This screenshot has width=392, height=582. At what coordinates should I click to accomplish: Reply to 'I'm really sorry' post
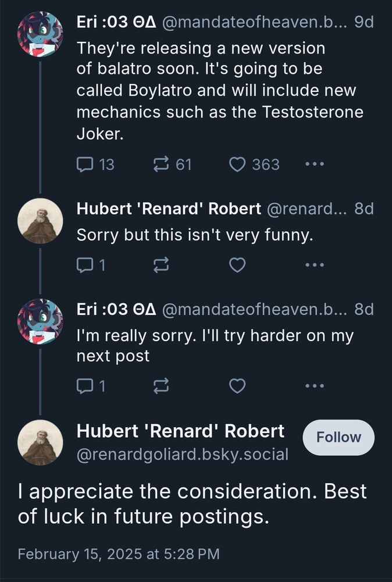(x=85, y=386)
